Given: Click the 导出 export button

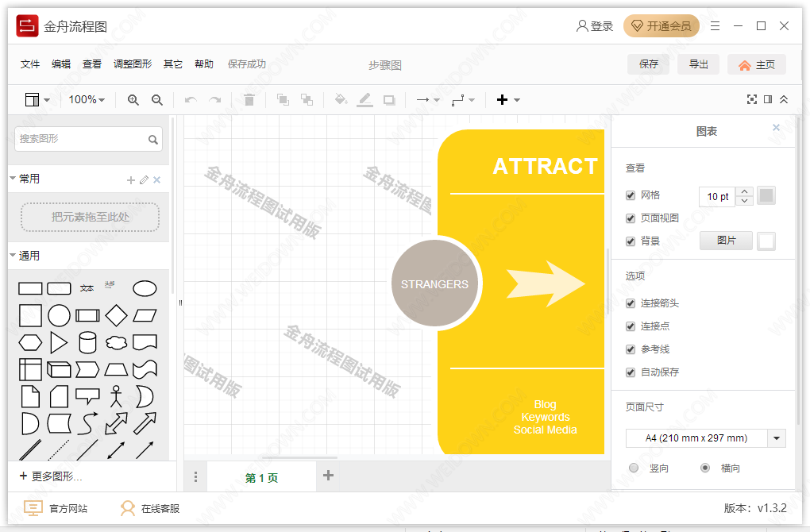Looking at the screenshot, I should click(699, 64).
